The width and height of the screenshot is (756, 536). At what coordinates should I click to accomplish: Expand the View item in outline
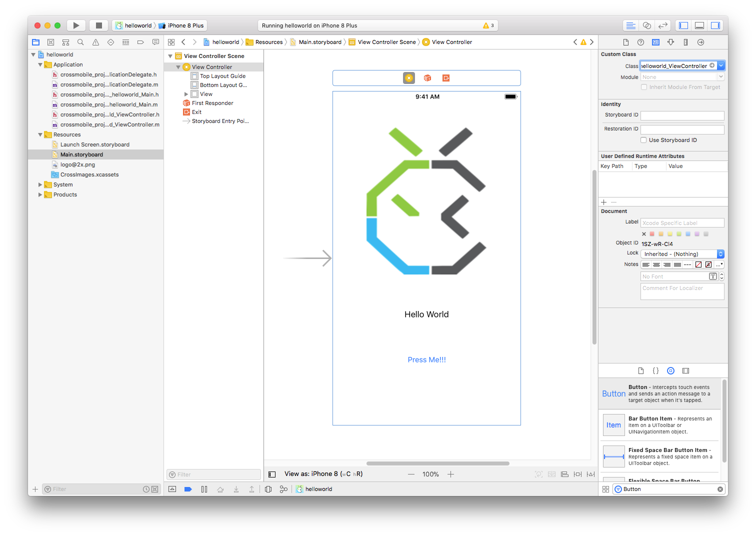[x=186, y=94]
